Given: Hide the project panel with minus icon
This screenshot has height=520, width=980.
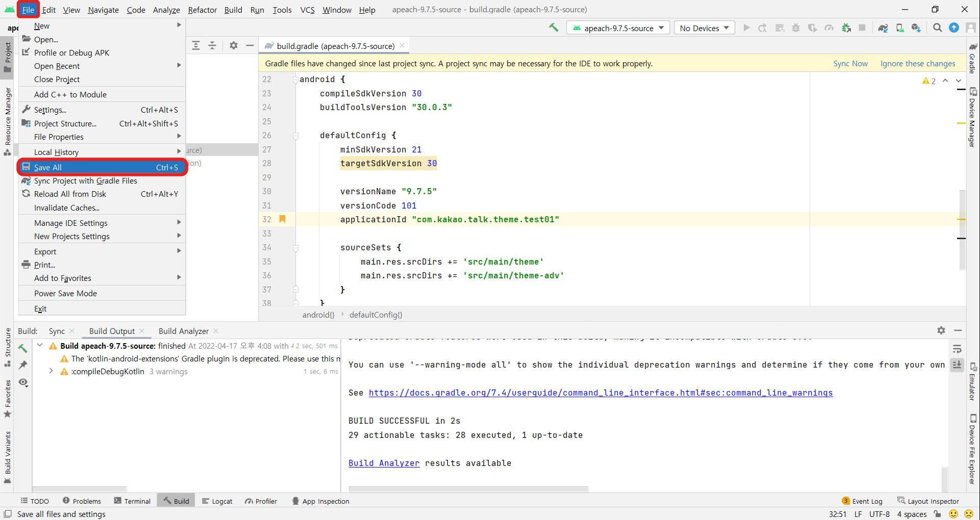Looking at the screenshot, I should click(x=250, y=45).
